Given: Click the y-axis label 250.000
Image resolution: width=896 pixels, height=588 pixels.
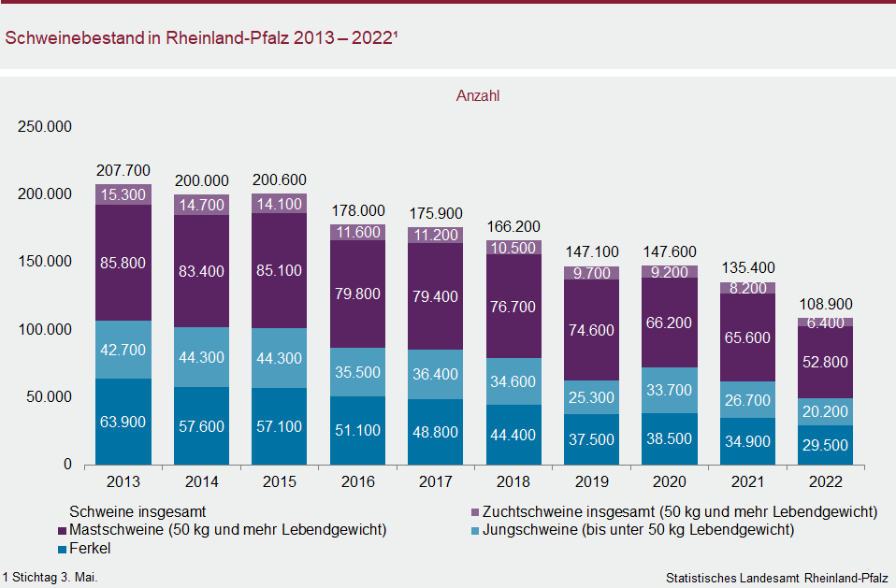Looking at the screenshot, I should (x=45, y=127).
